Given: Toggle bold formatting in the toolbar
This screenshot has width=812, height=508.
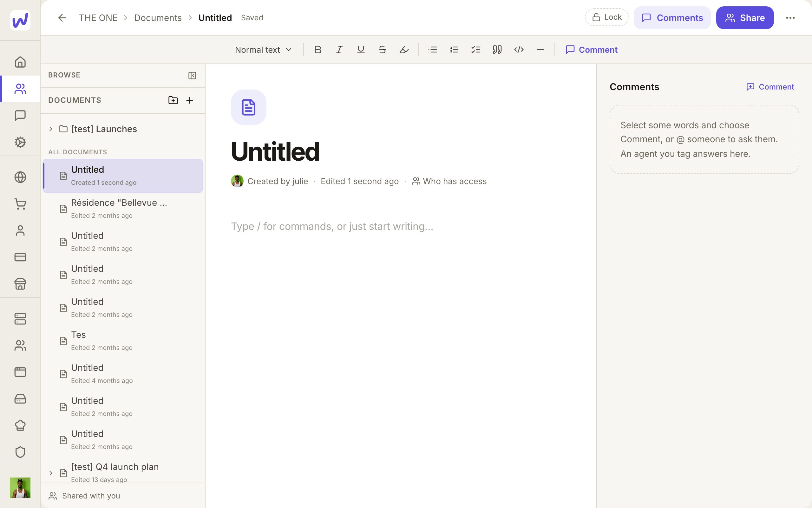Looking at the screenshot, I should 318,50.
